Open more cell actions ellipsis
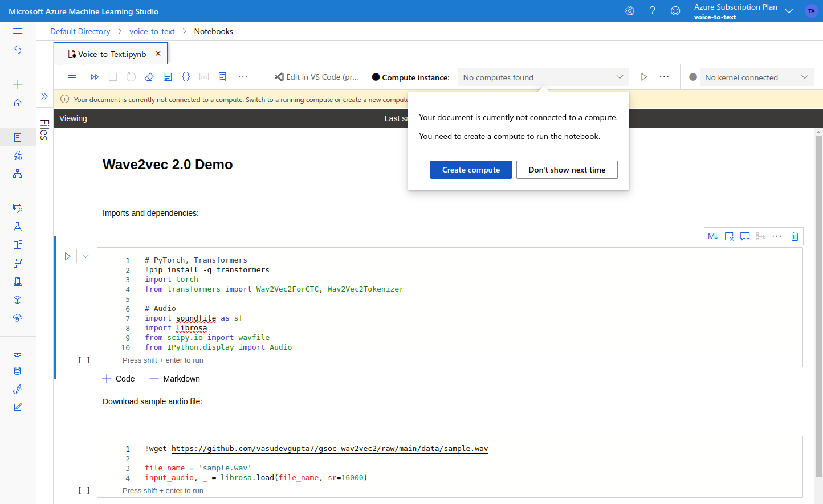 pyautogui.click(x=777, y=236)
